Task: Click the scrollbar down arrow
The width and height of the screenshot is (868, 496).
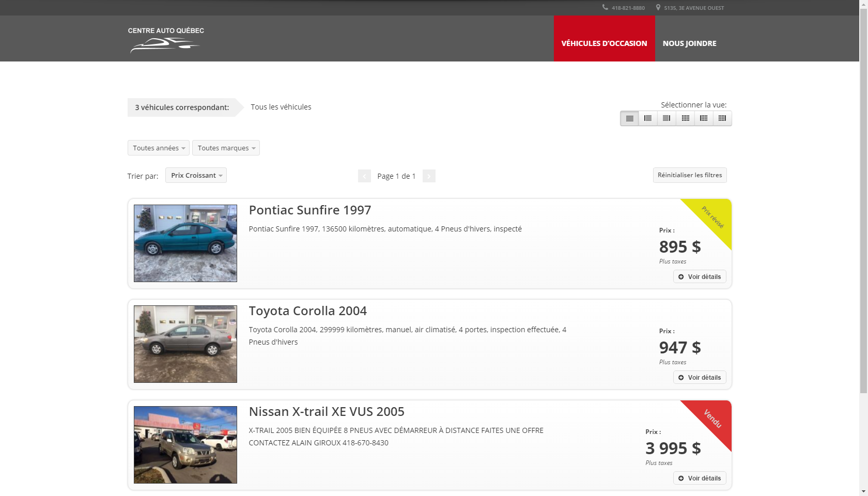Action: (x=863, y=492)
